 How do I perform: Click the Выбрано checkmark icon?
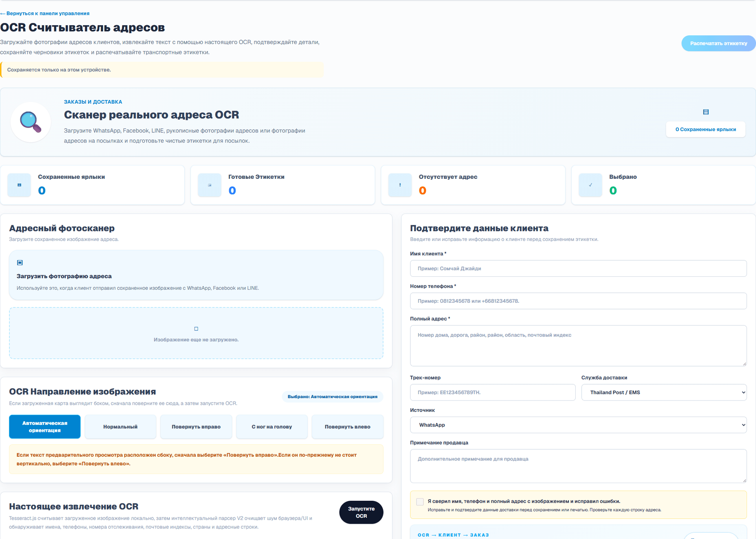tap(590, 185)
